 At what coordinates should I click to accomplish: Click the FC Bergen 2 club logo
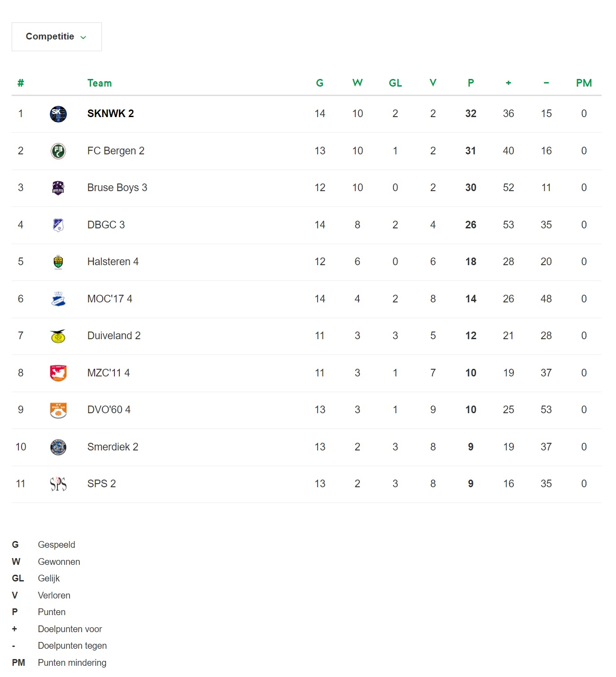pyautogui.click(x=58, y=151)
